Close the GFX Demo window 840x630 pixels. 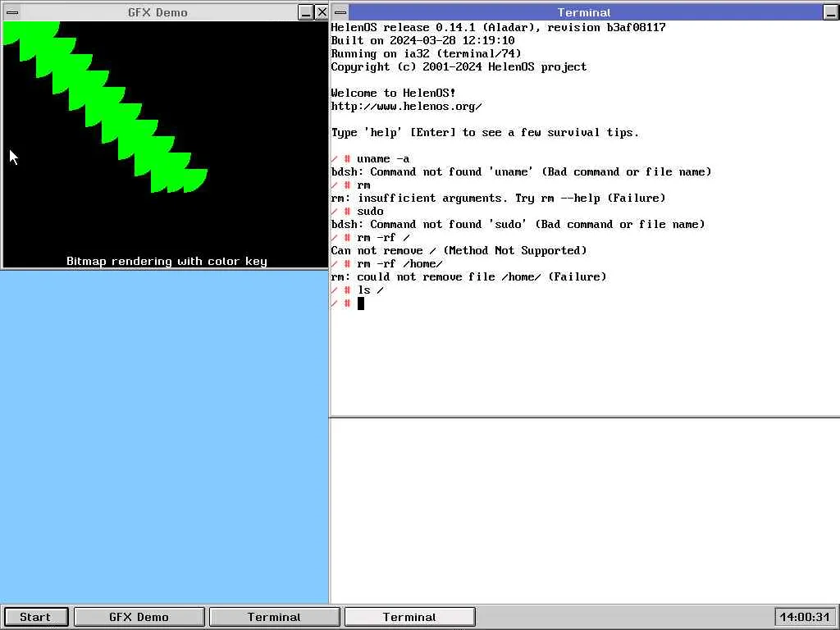click(322, 12)
